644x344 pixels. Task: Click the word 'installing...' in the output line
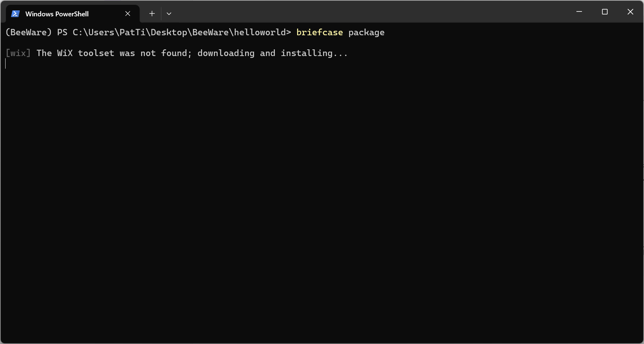click(314, 53)
